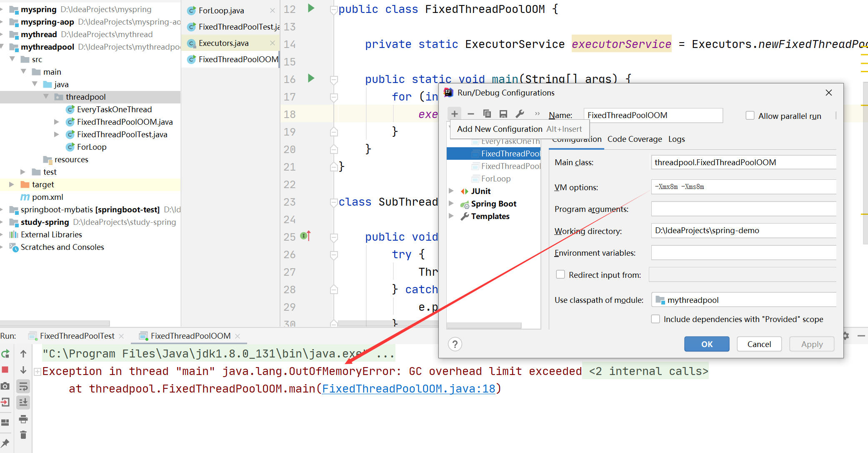
Task: Remove configuration using the minus icon
Action: (x=471, y=113)
